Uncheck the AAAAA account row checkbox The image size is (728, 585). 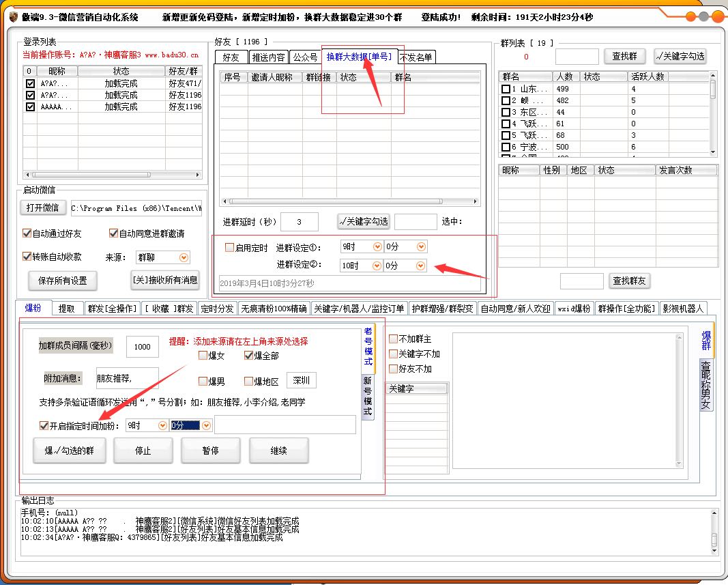[x=30, y=106]
